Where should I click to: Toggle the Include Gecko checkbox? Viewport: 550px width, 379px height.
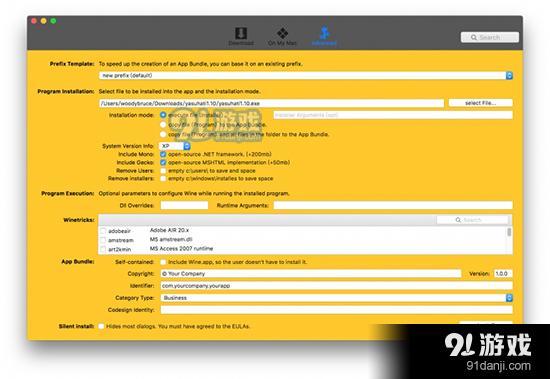163,162
